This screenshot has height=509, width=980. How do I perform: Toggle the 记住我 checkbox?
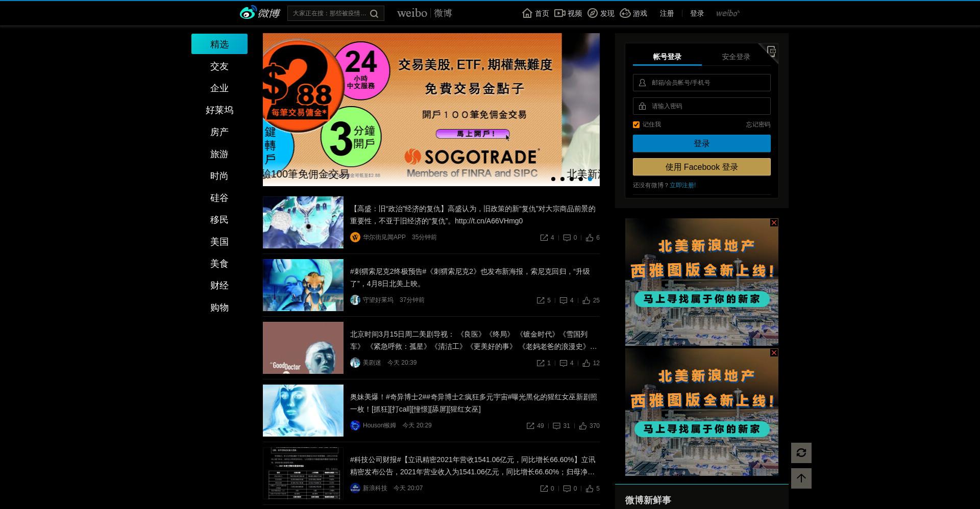click(x=636, y=124)
